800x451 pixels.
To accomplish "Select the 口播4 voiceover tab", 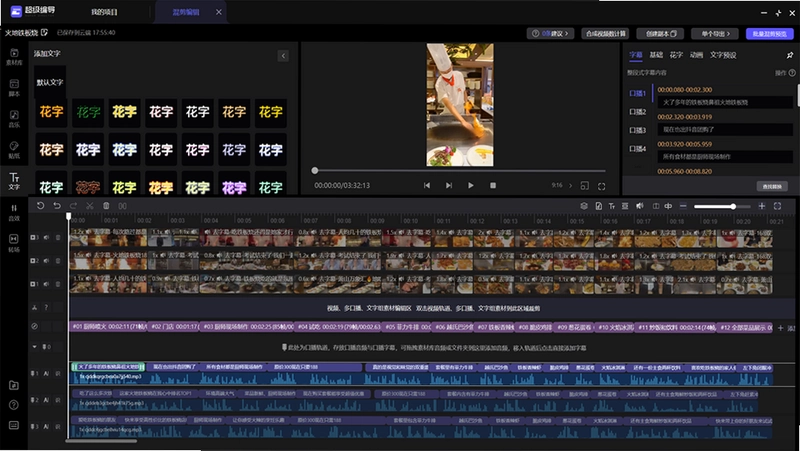I will coord(638,149).
